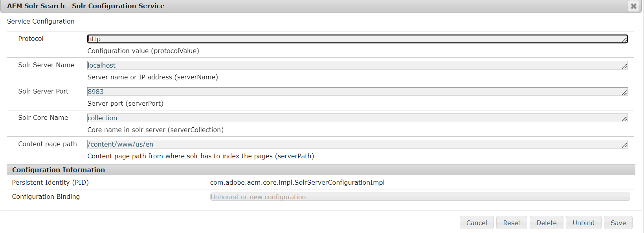The width and height of the screenshot is (644, 233).
Task: Delete this configuration
Action: pyautogui.click(x=547, y=223)
